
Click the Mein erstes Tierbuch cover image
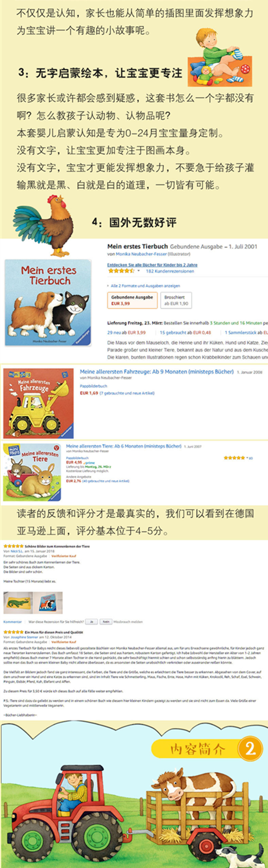(x=48, y=303)
